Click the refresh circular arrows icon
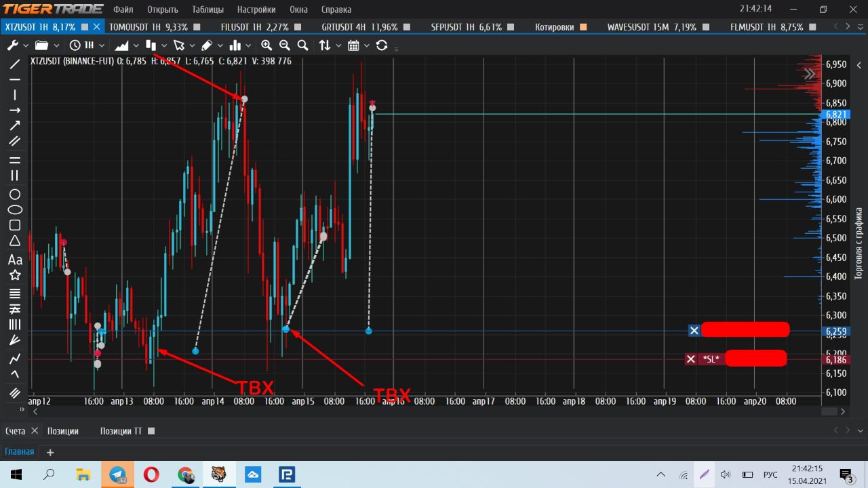868x488 pixels. point(382,45)
